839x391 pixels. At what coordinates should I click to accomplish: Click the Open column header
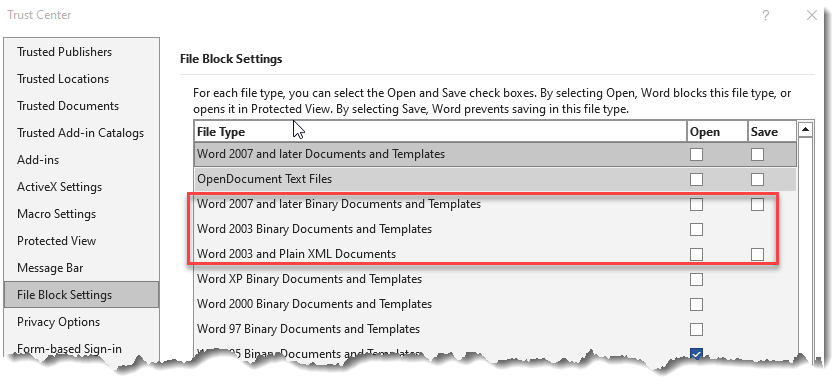[717, 132]
